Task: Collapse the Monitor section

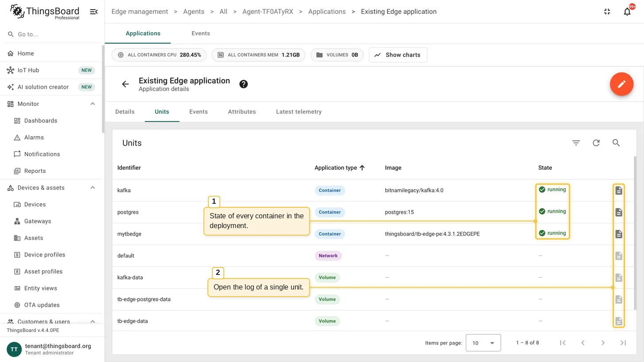Action: [92, 104]
